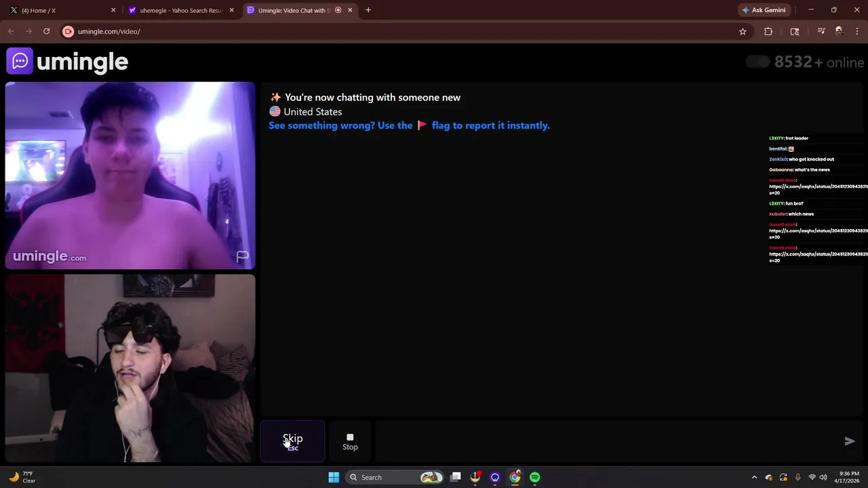Click the cloud tray icon

768,477
